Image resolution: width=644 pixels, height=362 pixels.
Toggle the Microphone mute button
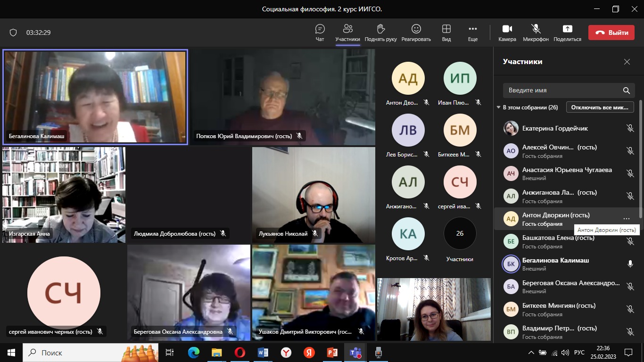[536, 29]
